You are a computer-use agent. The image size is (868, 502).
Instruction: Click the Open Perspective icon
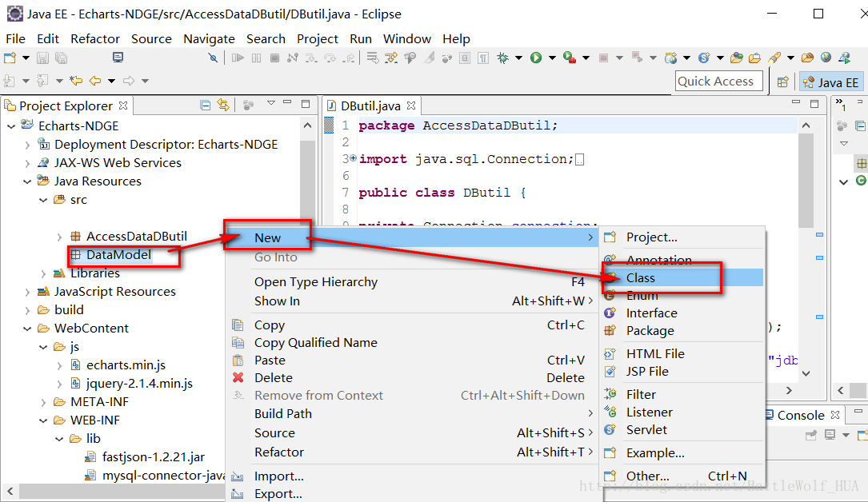pyautogui.click(x=782, y=82)
